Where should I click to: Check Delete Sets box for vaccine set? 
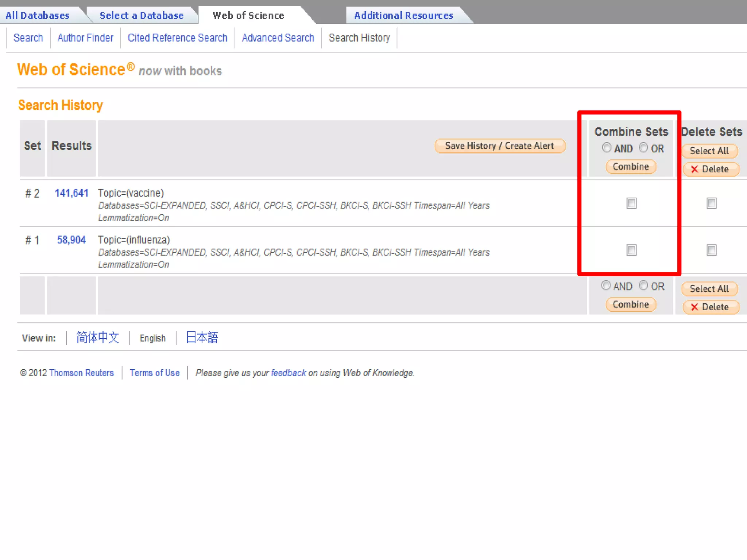coord(711,203)
